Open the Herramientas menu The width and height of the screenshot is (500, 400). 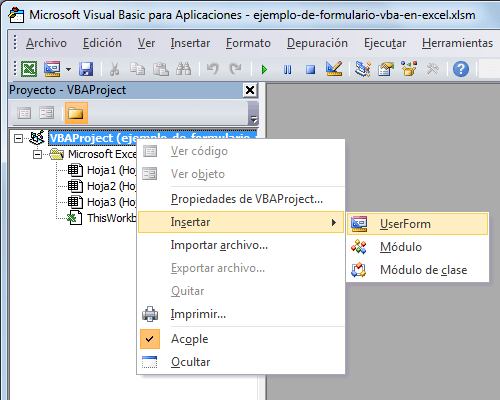pyautogui.click(x=457, y=43)
